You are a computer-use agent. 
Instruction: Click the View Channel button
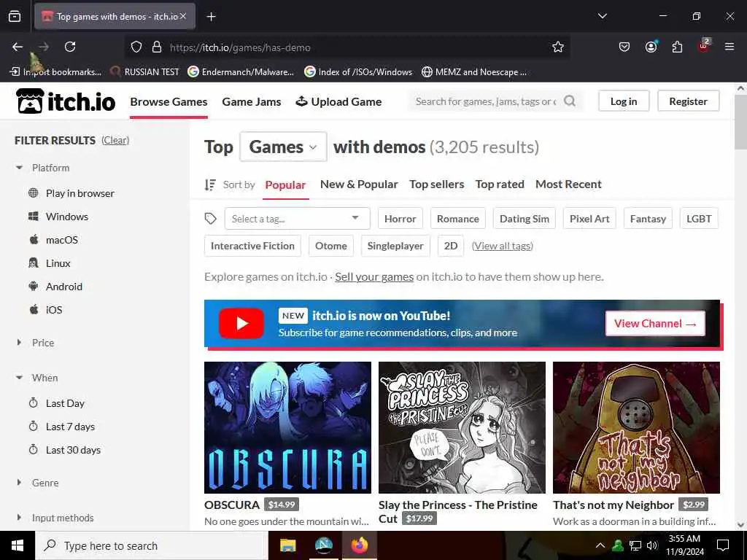coord(655,323)
